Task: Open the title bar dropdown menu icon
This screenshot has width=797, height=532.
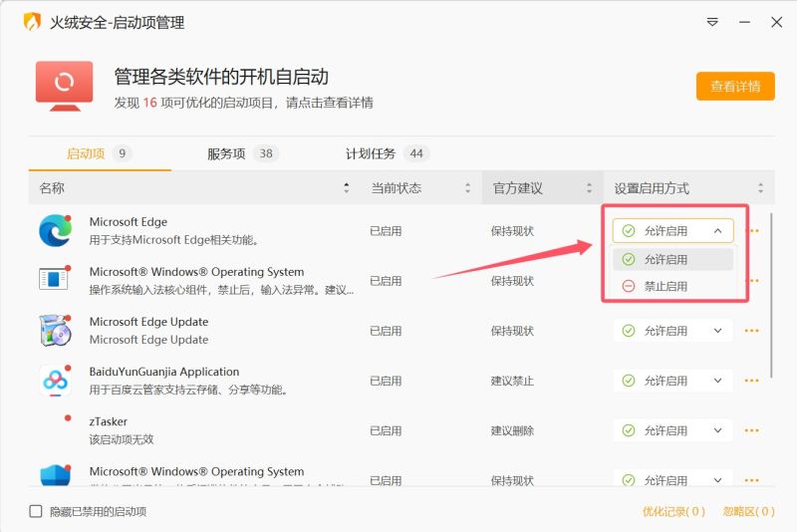Action: [712, 22]
